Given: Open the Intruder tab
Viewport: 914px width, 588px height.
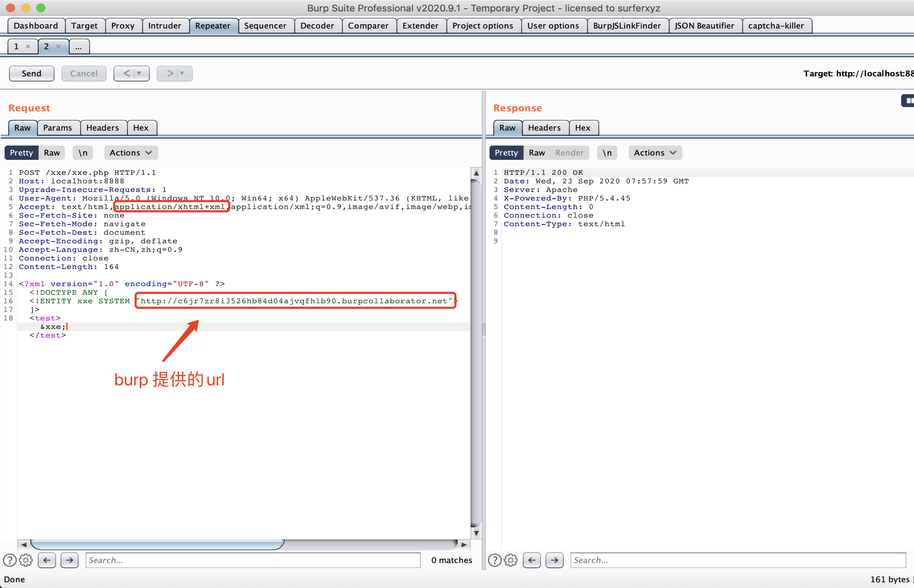Looking at the screenshot, I should click(165, 26).
